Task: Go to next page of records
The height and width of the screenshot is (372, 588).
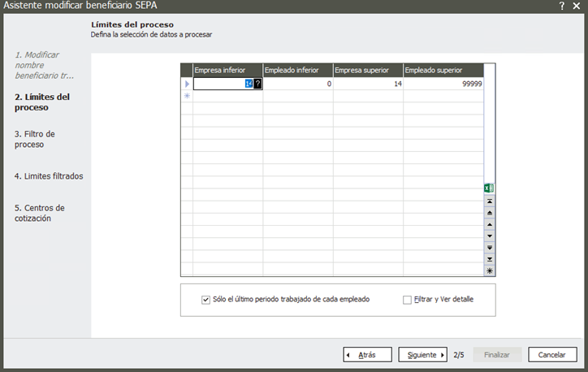Action: [490, 247]
